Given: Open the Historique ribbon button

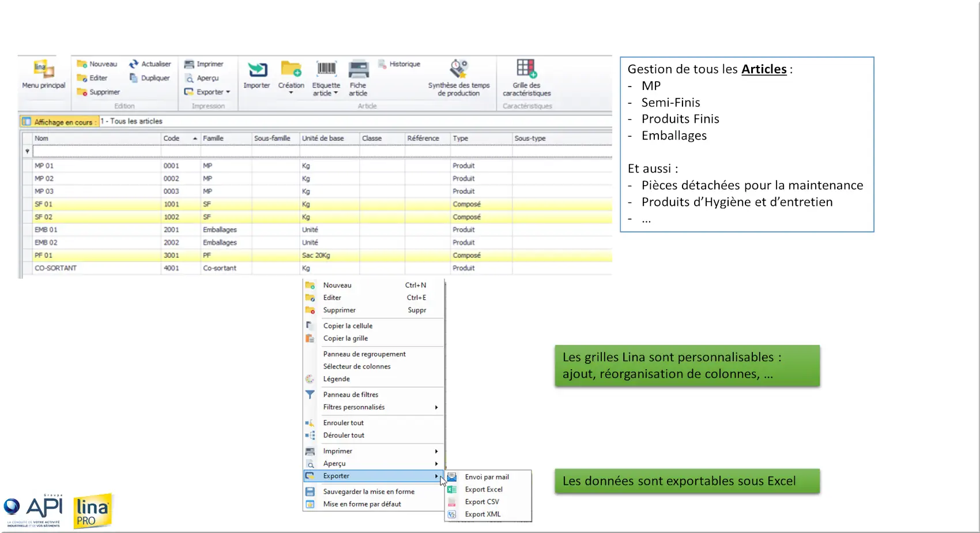Looking at the screenshot, I should pos(399,64).
